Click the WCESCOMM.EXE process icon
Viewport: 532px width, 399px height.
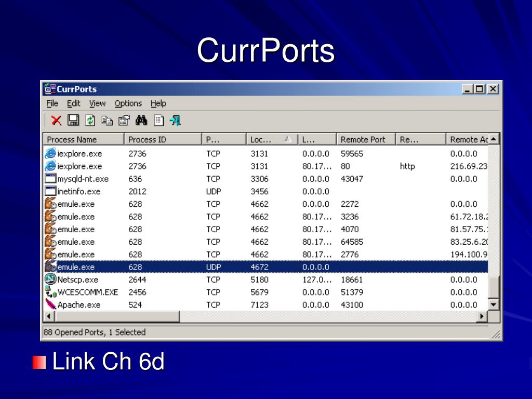click(50, 292)
